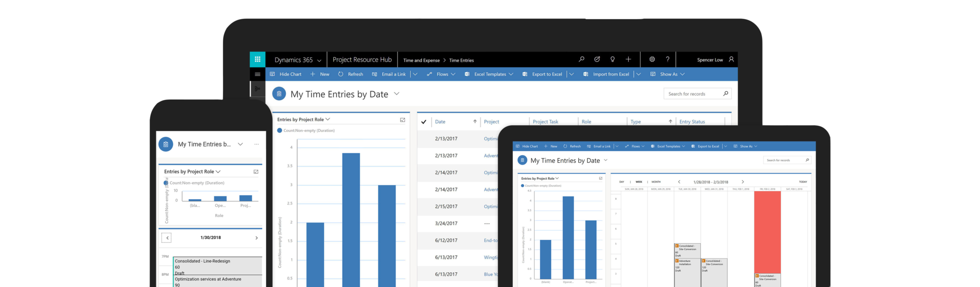Click Refresh on the large tablet toolbar
Screen dimensions: 980x287
350,74
